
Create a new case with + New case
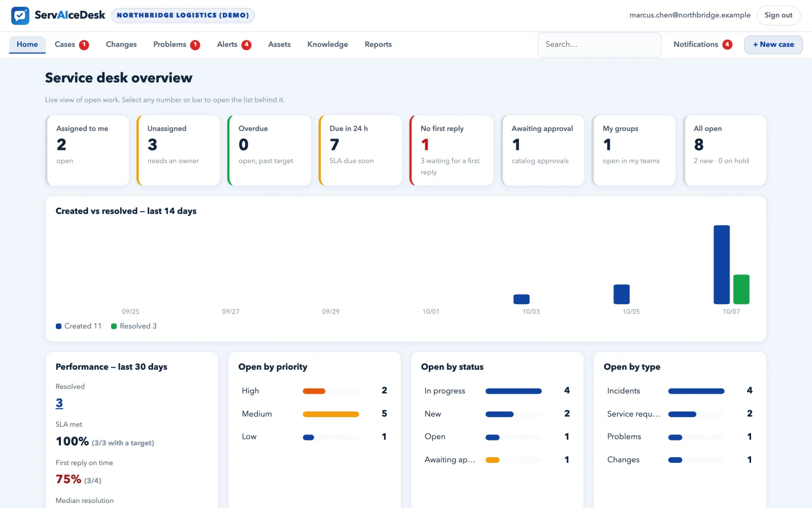coord(773,45)
